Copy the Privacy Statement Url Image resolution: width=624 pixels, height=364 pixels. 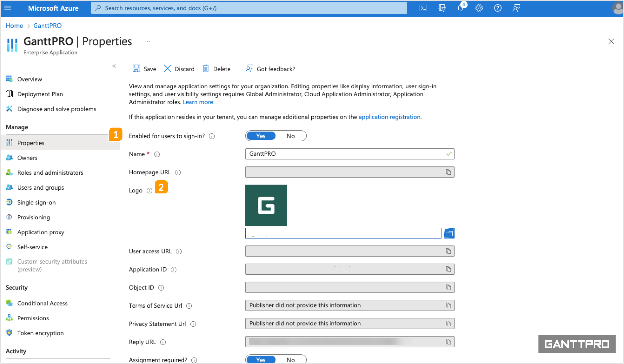tap(448, 323)
